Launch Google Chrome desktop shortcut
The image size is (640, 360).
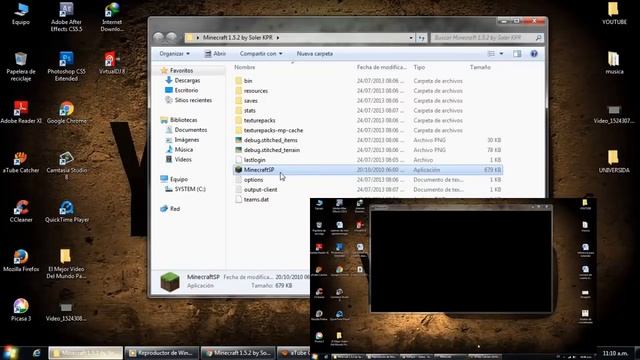(67, 112)
